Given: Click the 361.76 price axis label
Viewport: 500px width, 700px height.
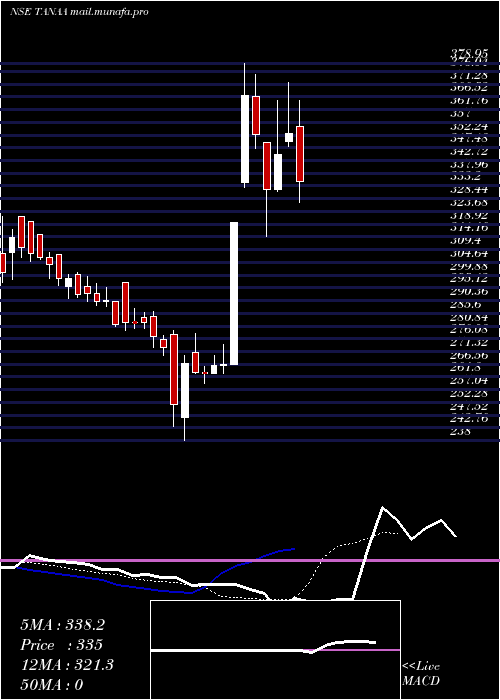Looking at the screenshot, I should click(x=469, y=101).
